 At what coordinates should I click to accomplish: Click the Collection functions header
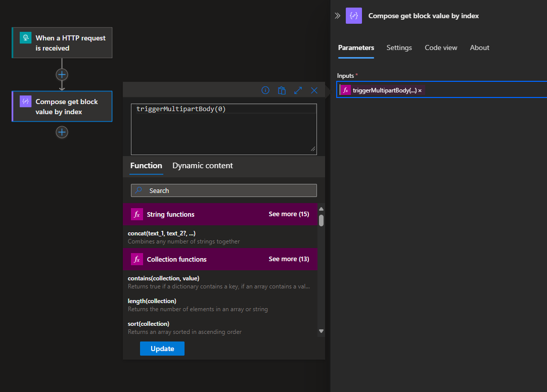[220, 259]
